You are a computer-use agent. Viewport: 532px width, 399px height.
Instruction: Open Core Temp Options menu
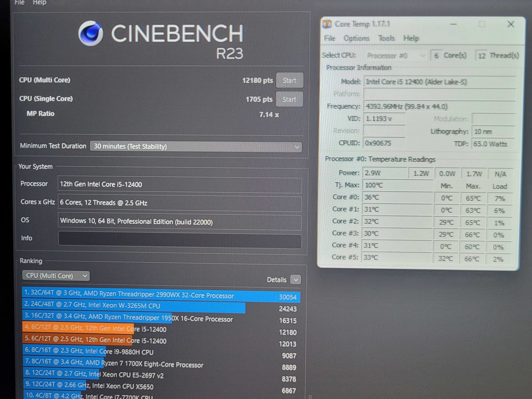(x=356, y=38)
